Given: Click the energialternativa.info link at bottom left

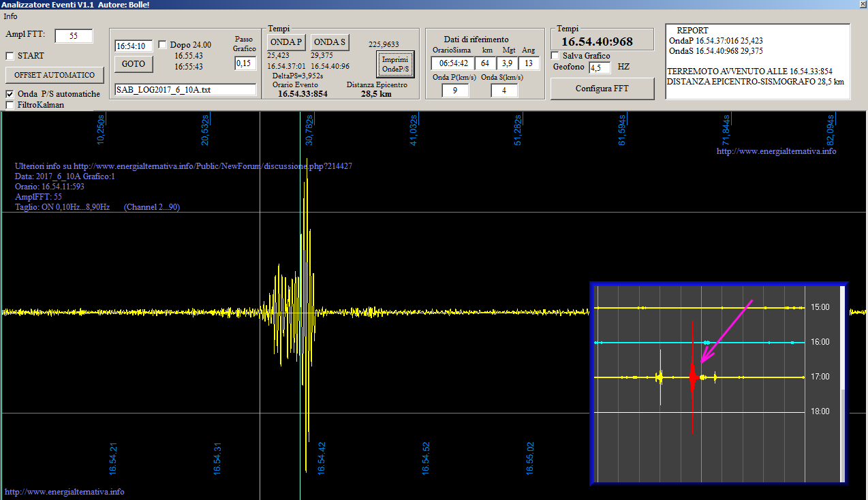Looking at the screenshot, I should coord(65,492).
